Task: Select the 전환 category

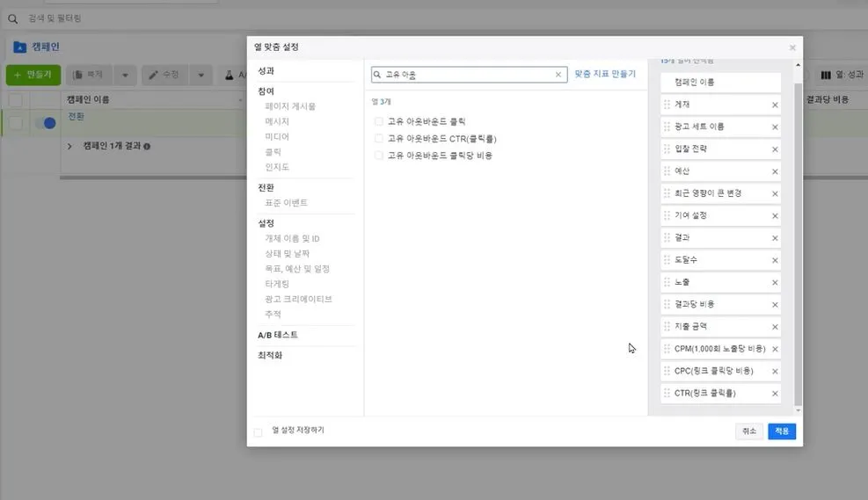Action: (266, 187)
